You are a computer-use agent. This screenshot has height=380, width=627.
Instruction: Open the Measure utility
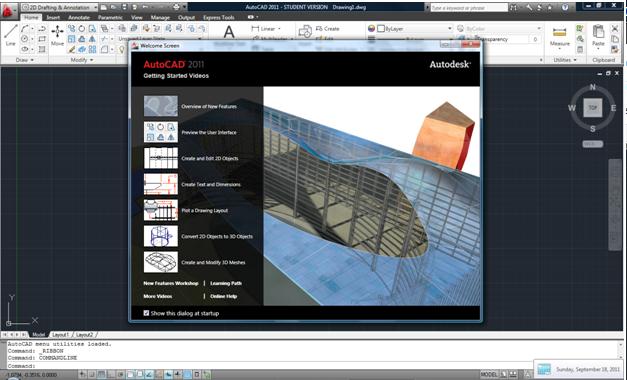[x=559, y=36]
